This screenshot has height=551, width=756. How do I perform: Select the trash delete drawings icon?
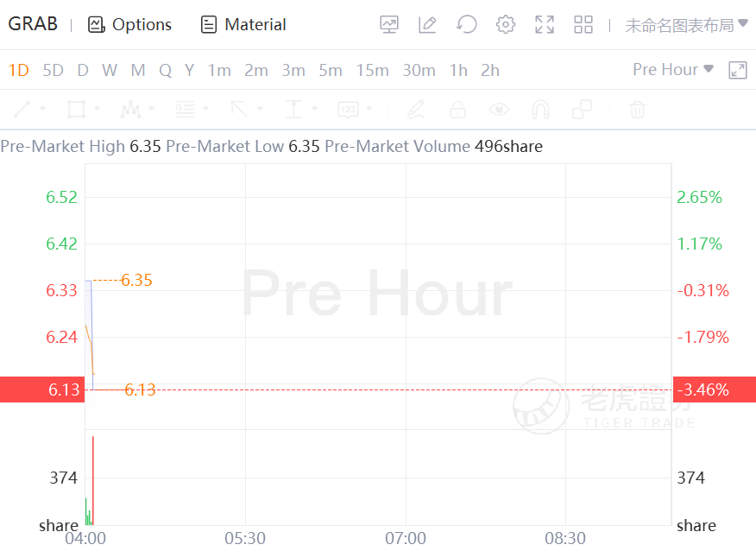tap(637, 110)
